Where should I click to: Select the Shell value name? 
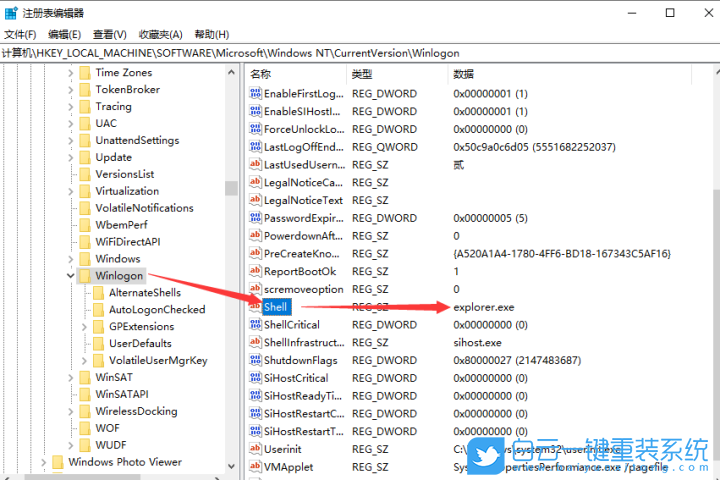point(276,307)
